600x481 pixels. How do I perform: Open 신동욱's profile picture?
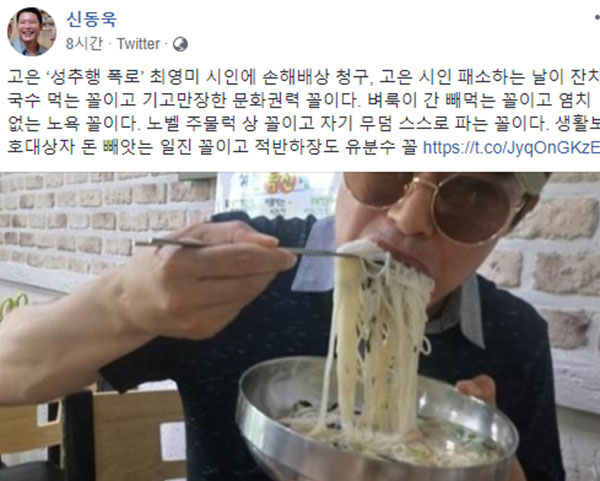click(32, 32)
